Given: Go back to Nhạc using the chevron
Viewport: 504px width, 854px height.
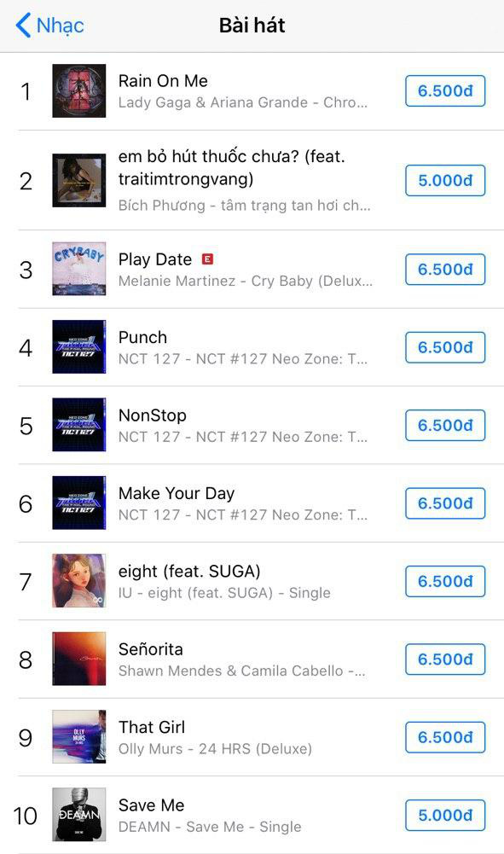Looking at the screenshot, I should 23,25.
